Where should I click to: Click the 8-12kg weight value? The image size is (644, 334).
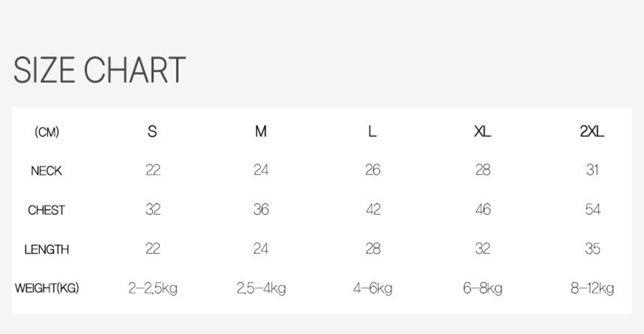coord(592,289)
